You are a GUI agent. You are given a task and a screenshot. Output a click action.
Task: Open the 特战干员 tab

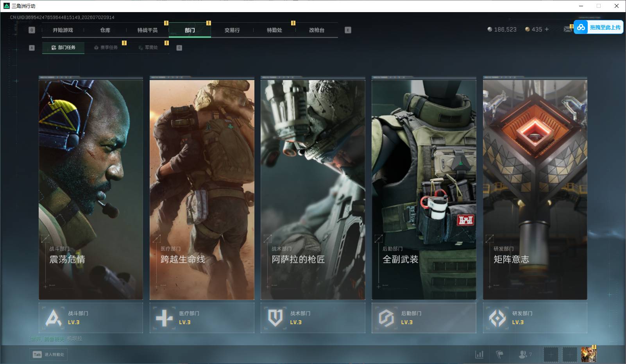(147, 30)
